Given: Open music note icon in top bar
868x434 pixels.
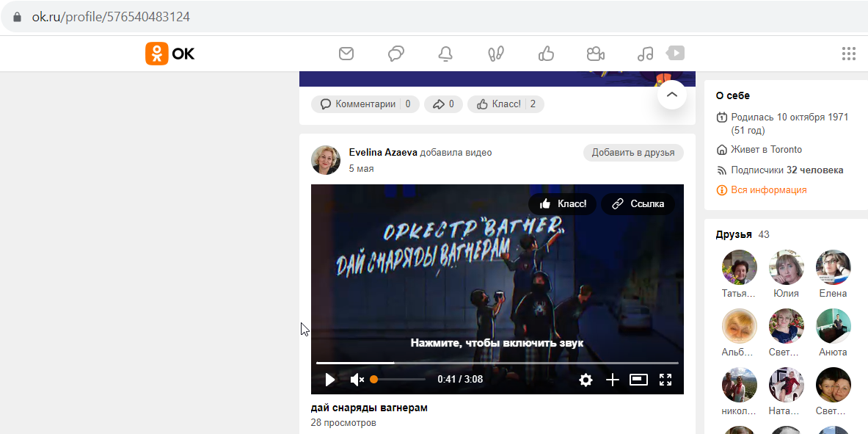Looking at the screenshot, I should (645, 54).
